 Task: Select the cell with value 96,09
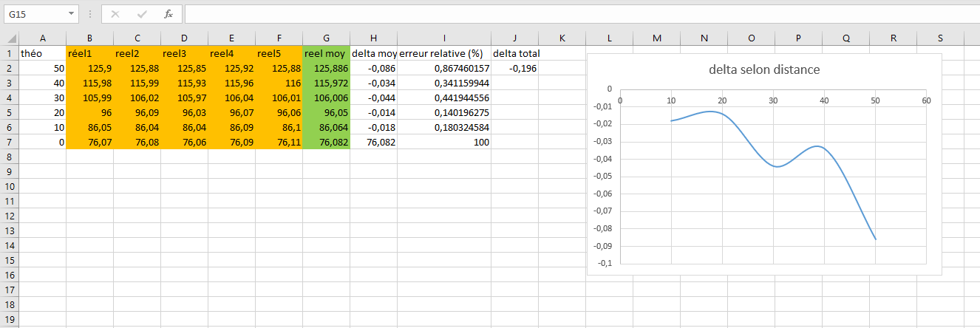(x=137, y=112)
